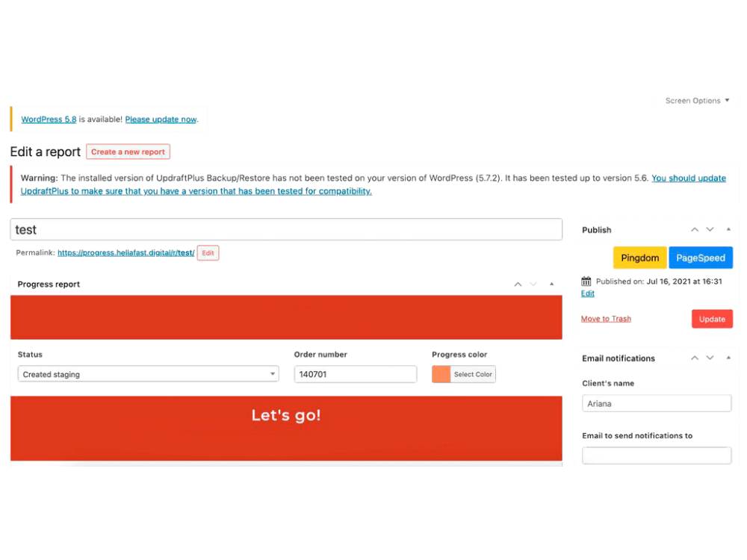
Task: Click the Please update now link
Action: click(x=161, y=119)
